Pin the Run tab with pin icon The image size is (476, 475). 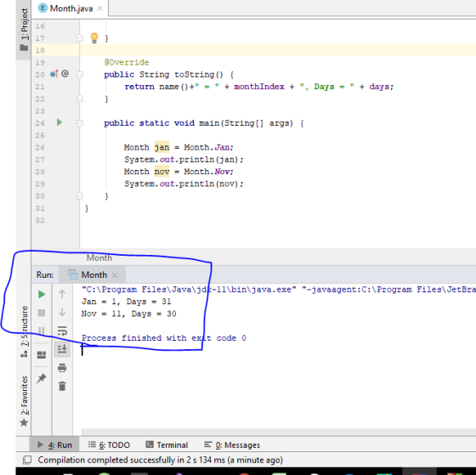[42, 378]
